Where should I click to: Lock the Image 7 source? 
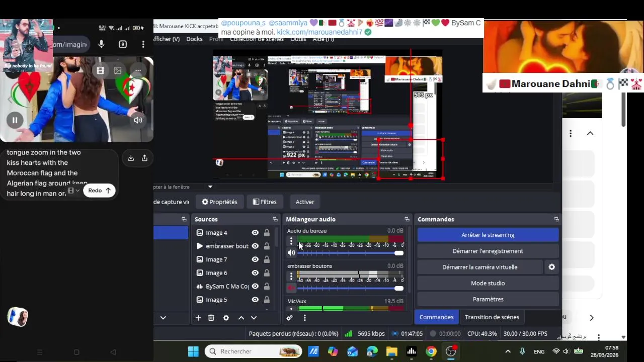tap(267, 259)
